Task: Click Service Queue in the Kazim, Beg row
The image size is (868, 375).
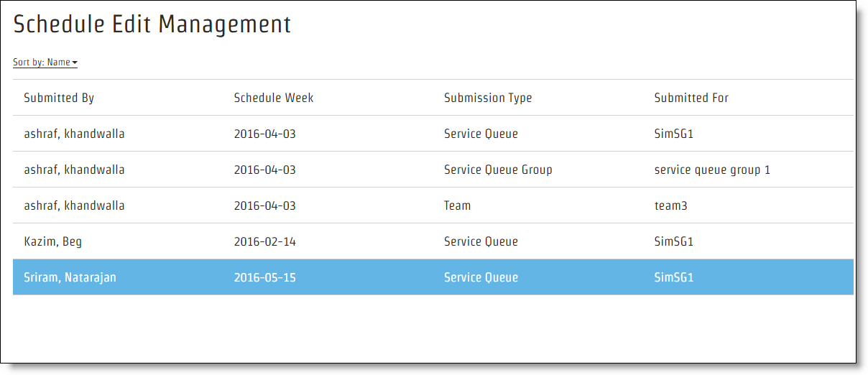Action: pyautogui.click(x=481, y=241)
